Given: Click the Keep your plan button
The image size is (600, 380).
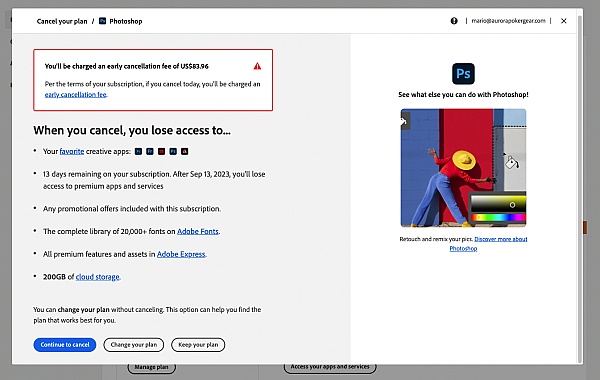Looking at the screenshot, I should tap(198, 344).
